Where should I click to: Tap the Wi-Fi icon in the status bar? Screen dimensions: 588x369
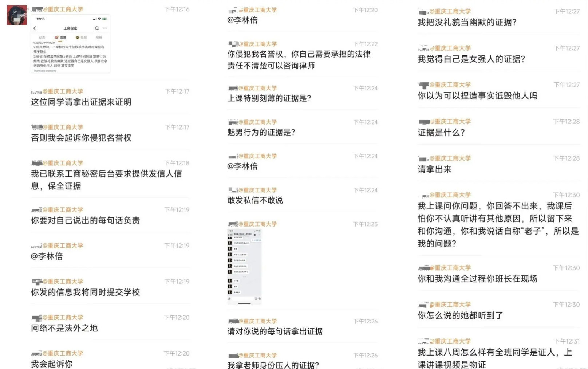(x=99, y=19)
